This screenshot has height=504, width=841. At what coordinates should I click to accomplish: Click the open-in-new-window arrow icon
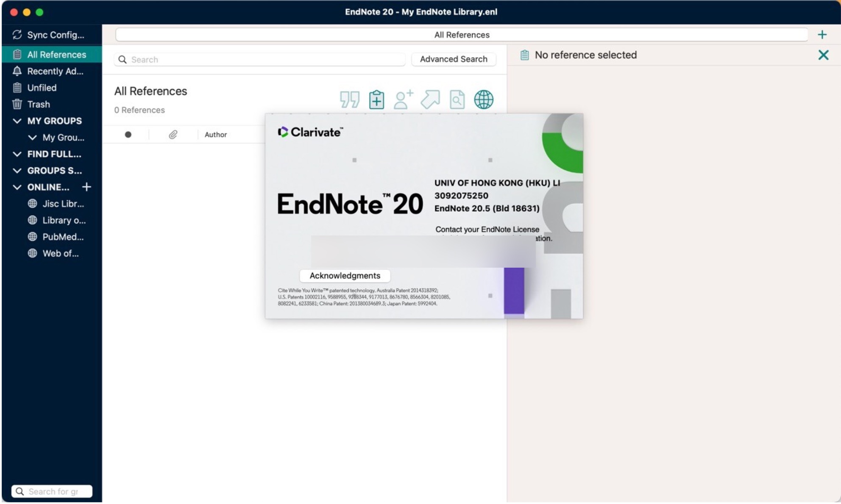click(430, 99)
